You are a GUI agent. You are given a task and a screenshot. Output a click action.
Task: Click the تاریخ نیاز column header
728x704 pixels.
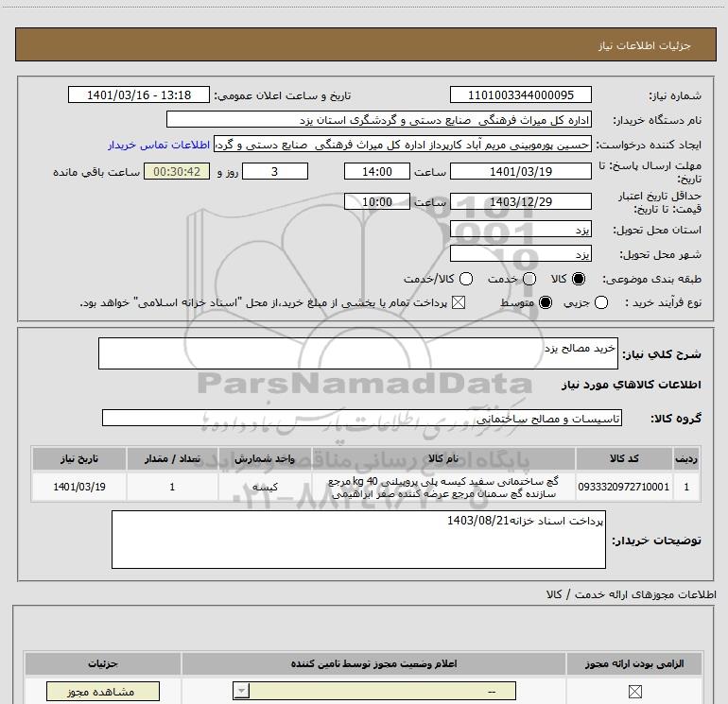coord(78,458)
